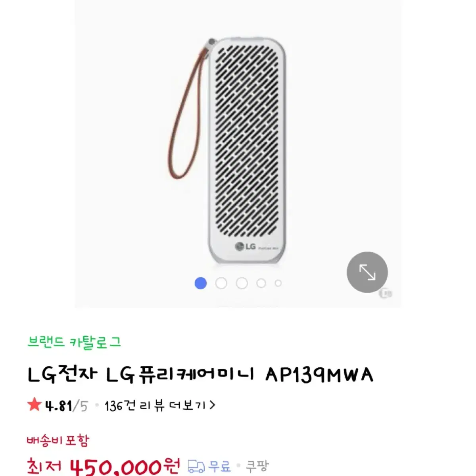Open fullscreen view with the expand arrows icon
Viewport: 476px width, 476px height.
367,273
